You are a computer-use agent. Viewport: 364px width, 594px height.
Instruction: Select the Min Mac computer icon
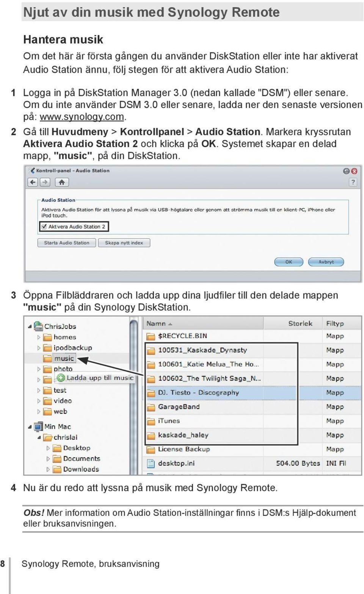[x=38, y=426]
